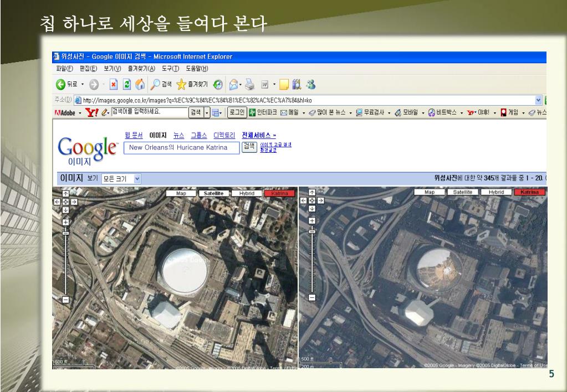Click the Yahoo Y! logo icon

click(92, 113)
